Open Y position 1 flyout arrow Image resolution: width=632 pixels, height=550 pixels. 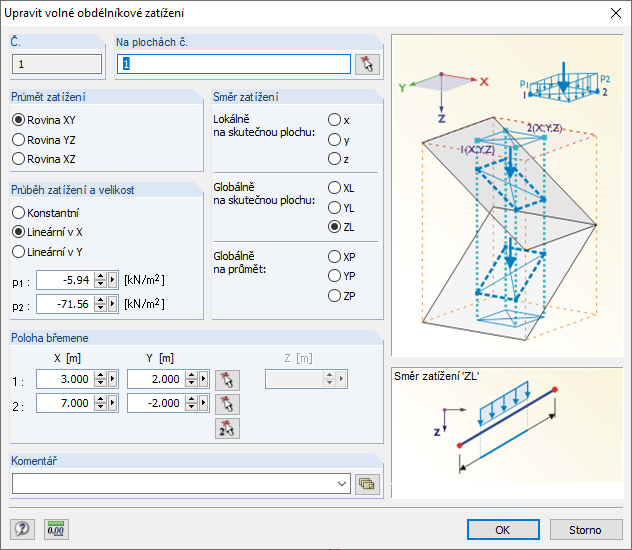(204, 379)
